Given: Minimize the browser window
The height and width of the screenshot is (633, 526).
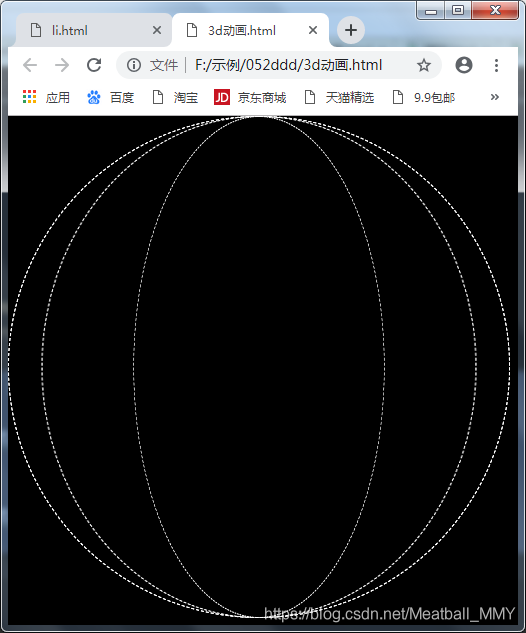Looking at the screenshot, I should [x=431, y=10].
